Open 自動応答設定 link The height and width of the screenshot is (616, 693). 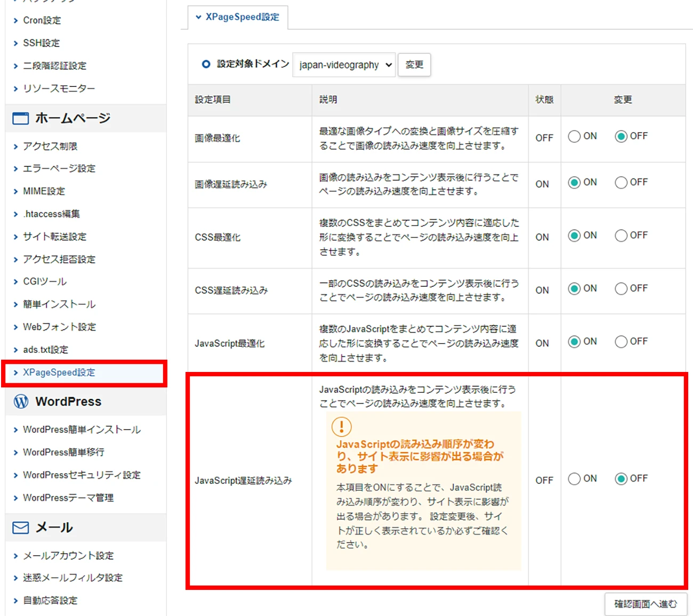coord(50,601)
